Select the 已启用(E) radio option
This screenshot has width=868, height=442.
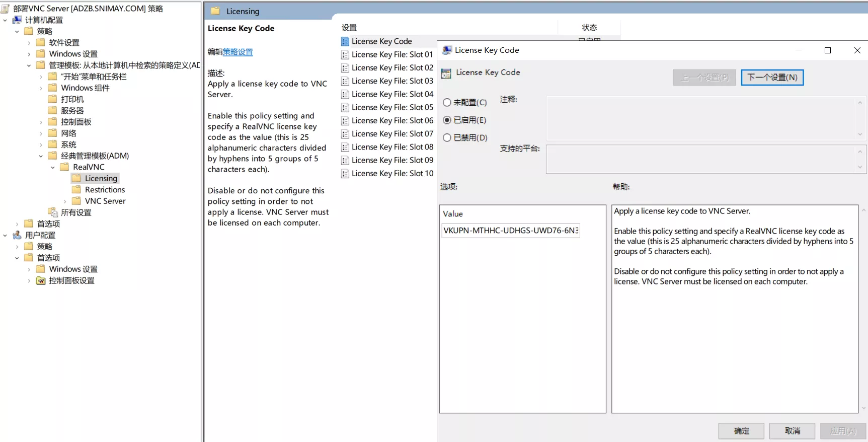[x=447, y=120]
